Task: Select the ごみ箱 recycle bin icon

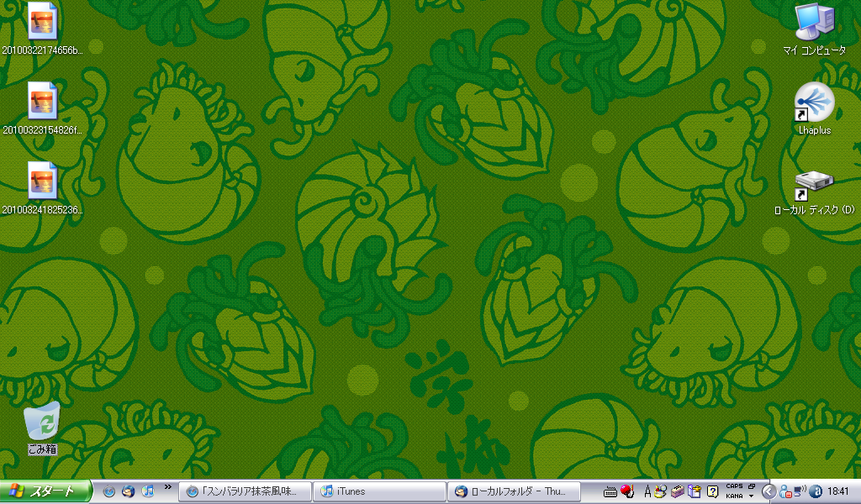Action: click(42, 420)
